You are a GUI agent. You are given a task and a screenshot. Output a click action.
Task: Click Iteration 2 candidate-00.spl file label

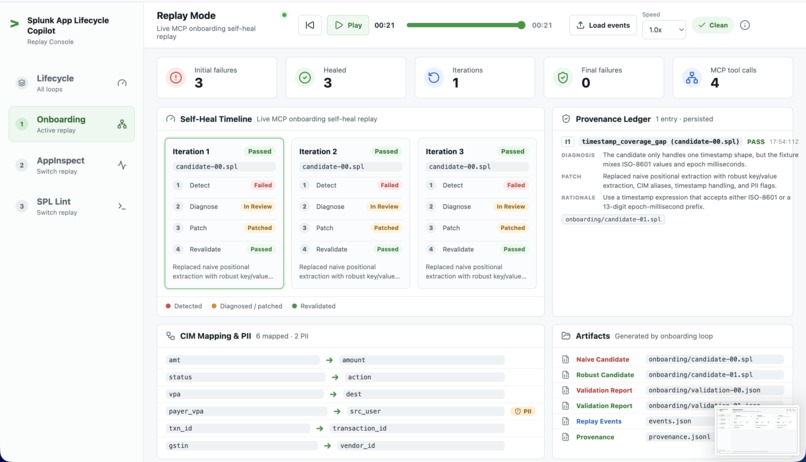[350, 167]
